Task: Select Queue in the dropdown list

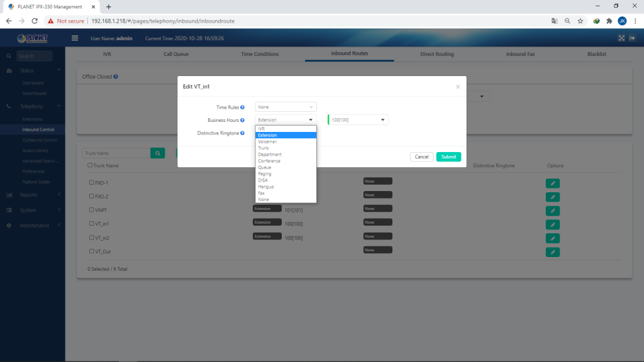Action: click(286, 167)
